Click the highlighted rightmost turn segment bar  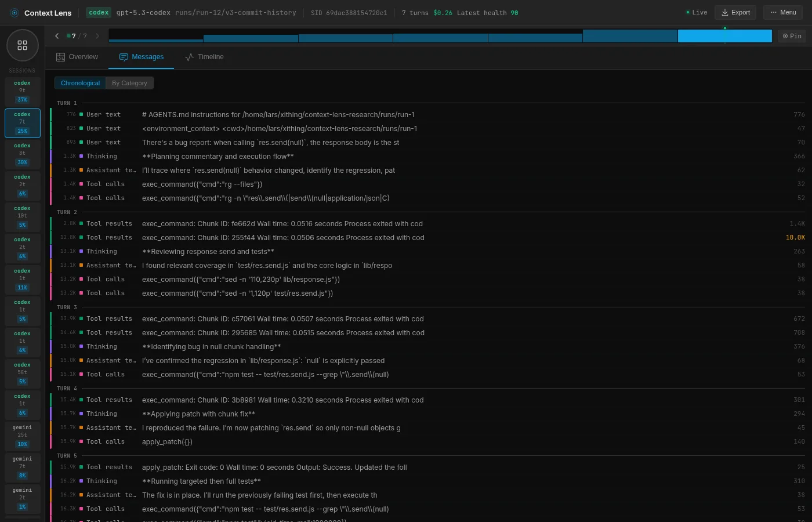tap(725, 35)
